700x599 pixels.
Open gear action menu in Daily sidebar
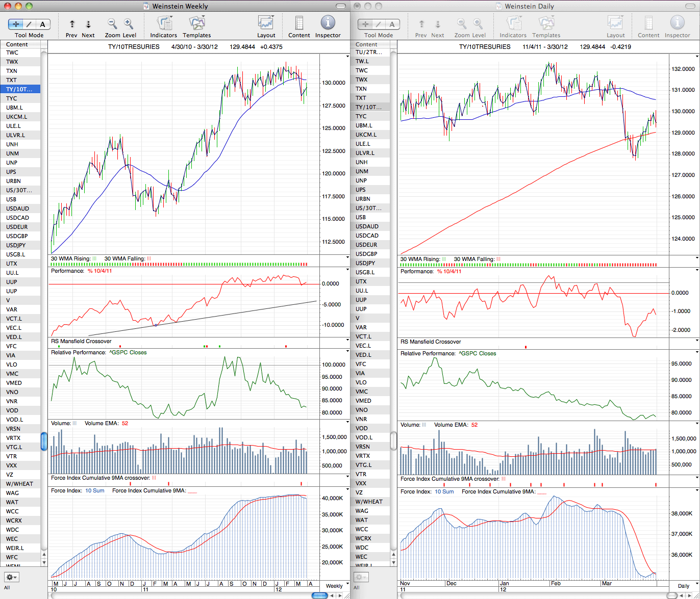[361, 577]
